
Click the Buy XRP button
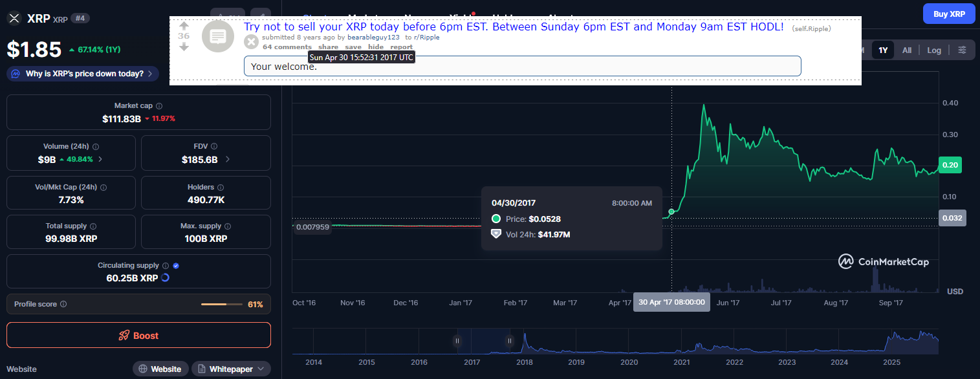pyautogui.click(x=949, y=14)
